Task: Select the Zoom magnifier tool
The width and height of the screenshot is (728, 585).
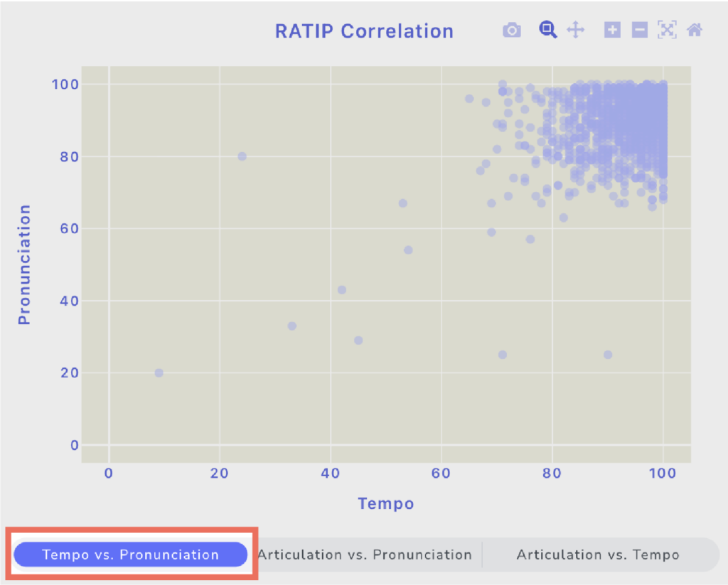Action: 548,30
